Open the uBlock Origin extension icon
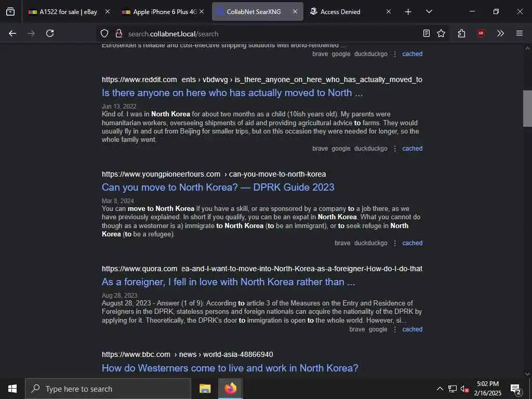Image resolution: width=532 pixels, height=399 pixels. click(481, 33)
